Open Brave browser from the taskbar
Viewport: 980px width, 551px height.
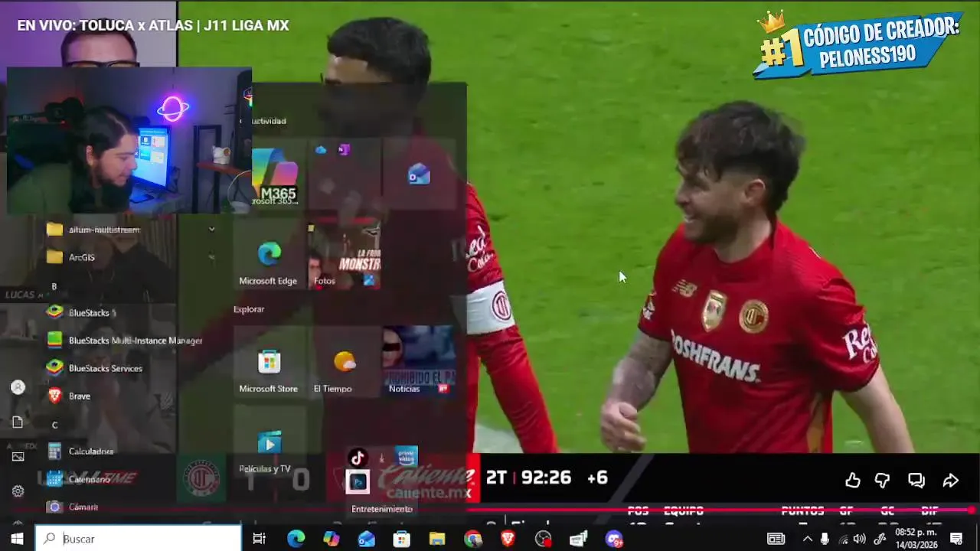[508, 539]
